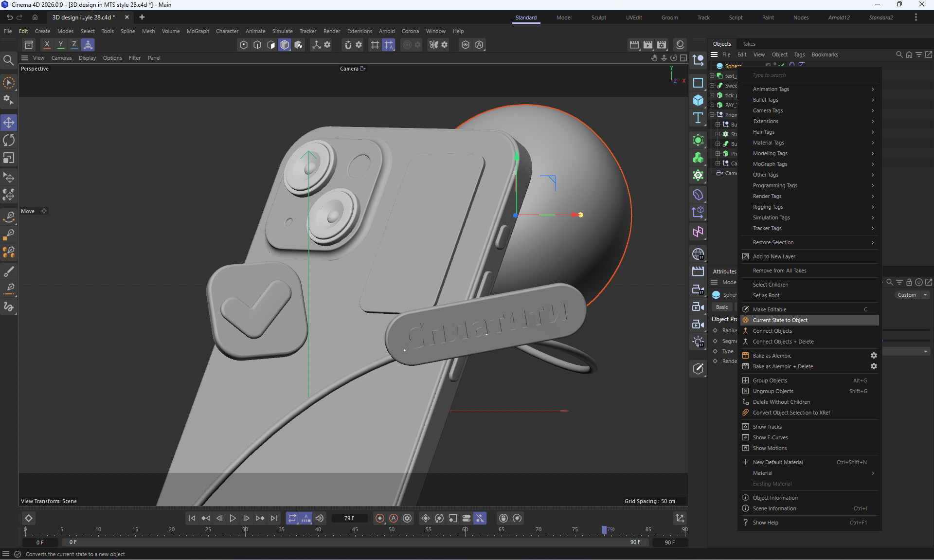The width and height of the screenshot is (934, 560).
Task: Select the Scale tool
Action: [9, 159]
